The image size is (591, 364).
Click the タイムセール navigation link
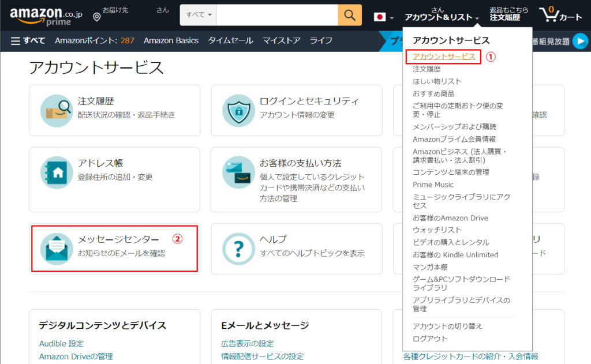pyautogui.click(x=230, y=40)
